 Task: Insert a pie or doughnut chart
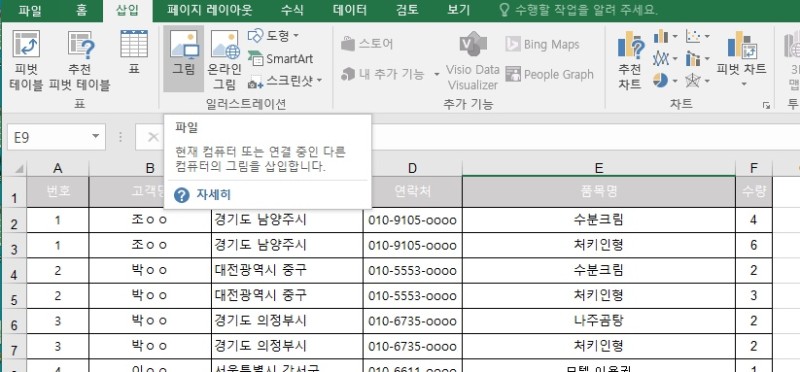[666, 81]
